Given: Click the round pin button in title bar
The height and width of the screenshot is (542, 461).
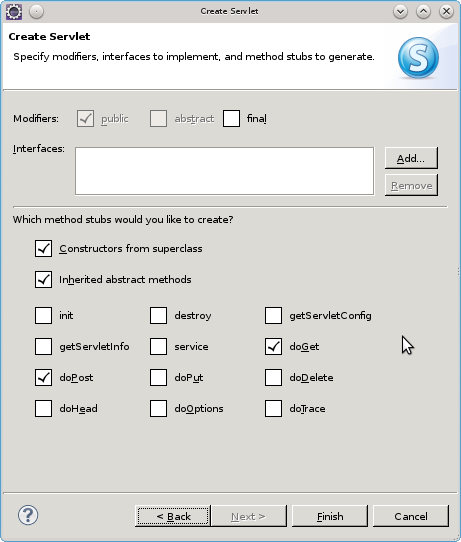Looking at the screenshot, I should (x=36, y=11).
